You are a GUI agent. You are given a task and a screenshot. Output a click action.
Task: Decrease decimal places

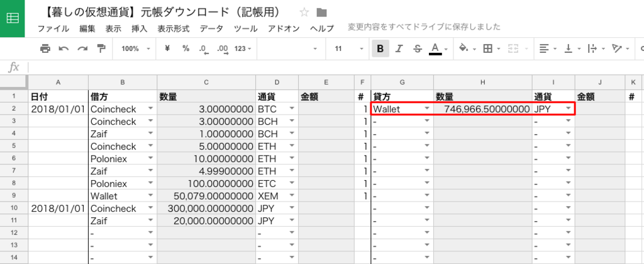coord(203,49)
